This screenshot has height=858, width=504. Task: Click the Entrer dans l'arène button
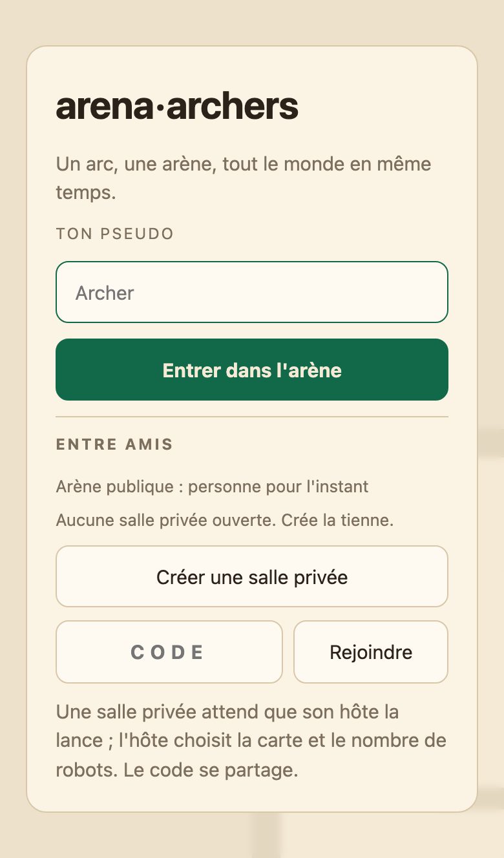252,370
